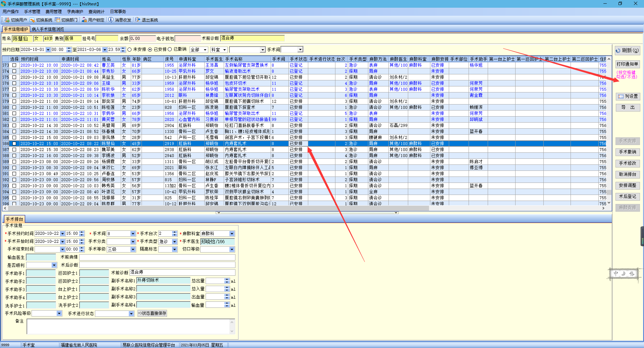Image resolution: width=644 pixels, height=348 pixels.
Task: Click the 术后登记 button
Action: click(x=628, y=197)
